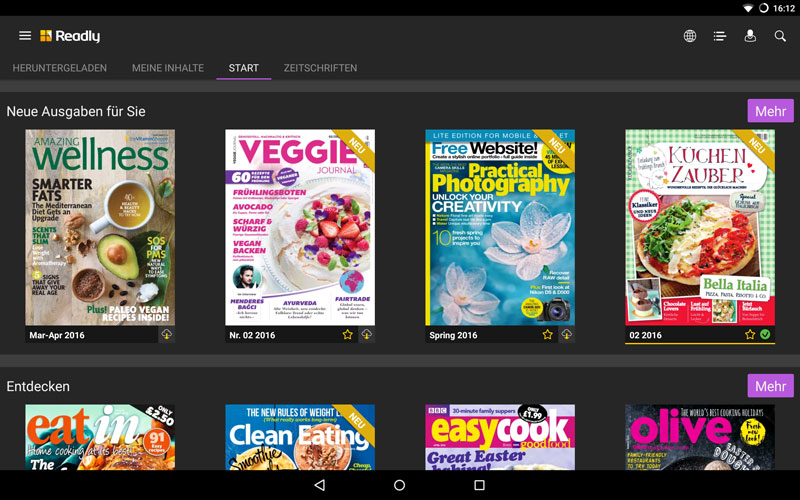Favorite the Practical Photography Spring 2016 star
The image size is (800, 500).
(x=547, y=335)
